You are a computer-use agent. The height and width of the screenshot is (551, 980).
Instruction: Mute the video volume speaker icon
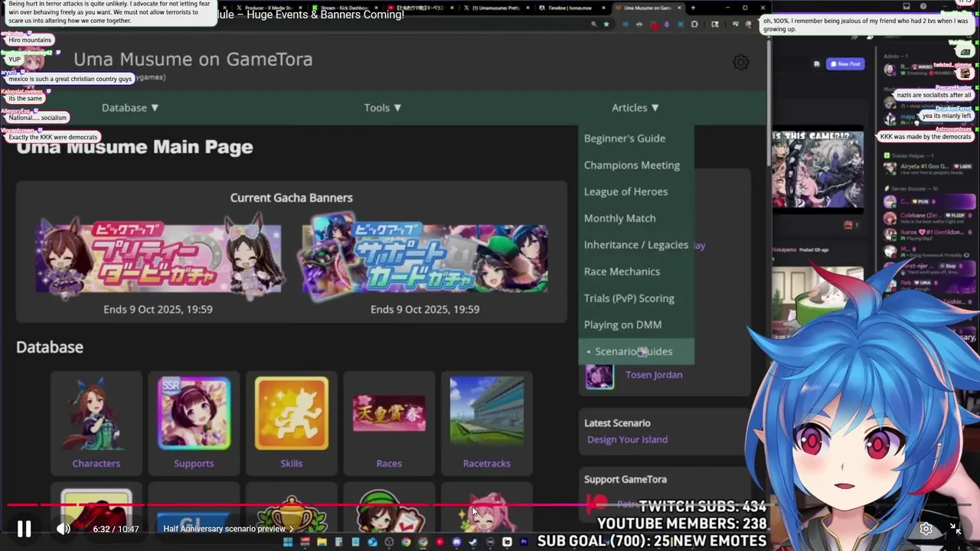click(64, 529)
